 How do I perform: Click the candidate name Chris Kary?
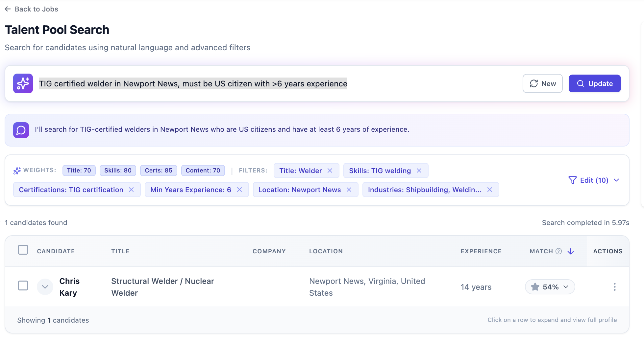click(69, 287)
